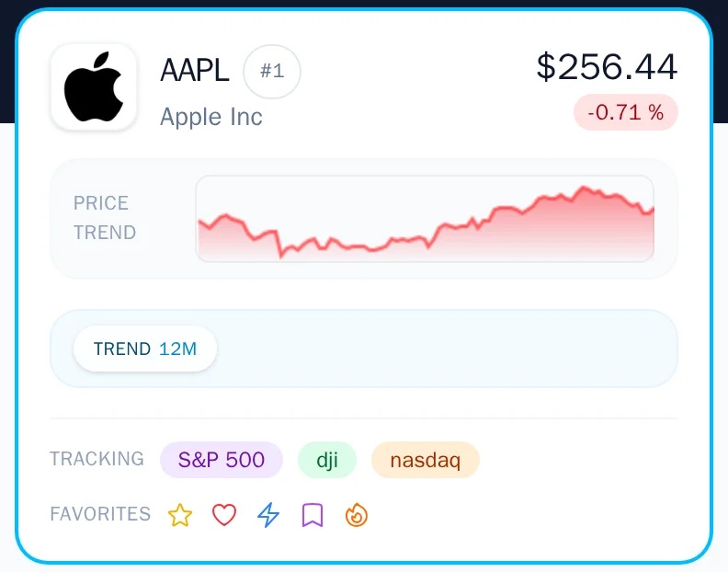Toggle the yellow star favorite icon

coord(180,515)
